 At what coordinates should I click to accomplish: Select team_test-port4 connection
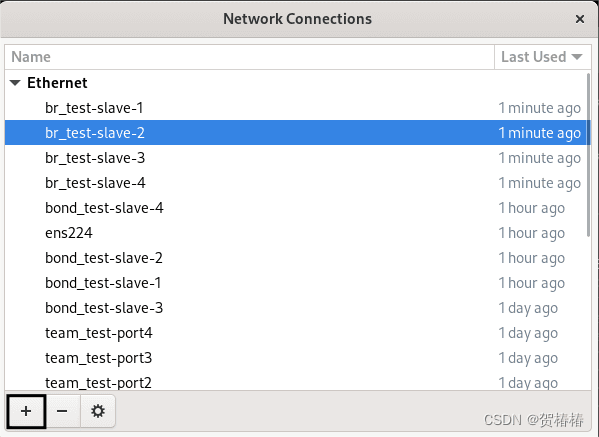pos(295,333)
